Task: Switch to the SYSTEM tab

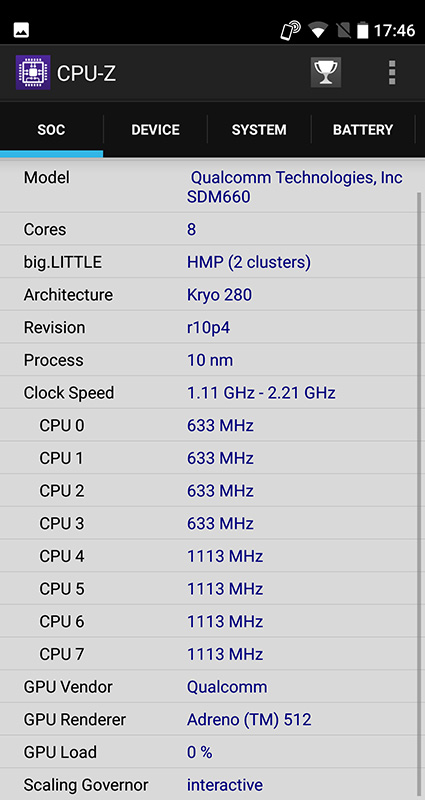Action: [x=259, y=130]
